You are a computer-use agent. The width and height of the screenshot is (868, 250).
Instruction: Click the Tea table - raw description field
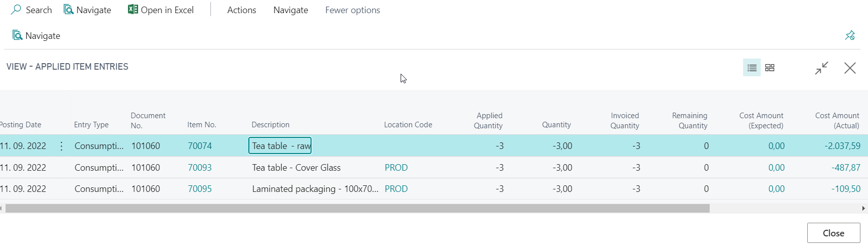tap(280, 146)
